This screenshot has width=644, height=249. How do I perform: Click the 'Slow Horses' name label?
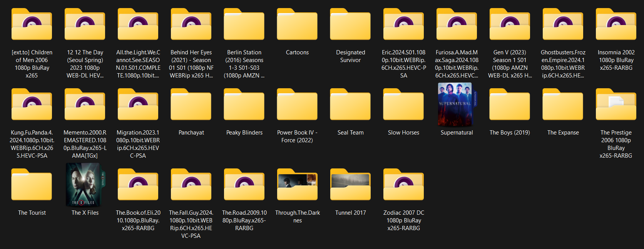click(403, 133)
